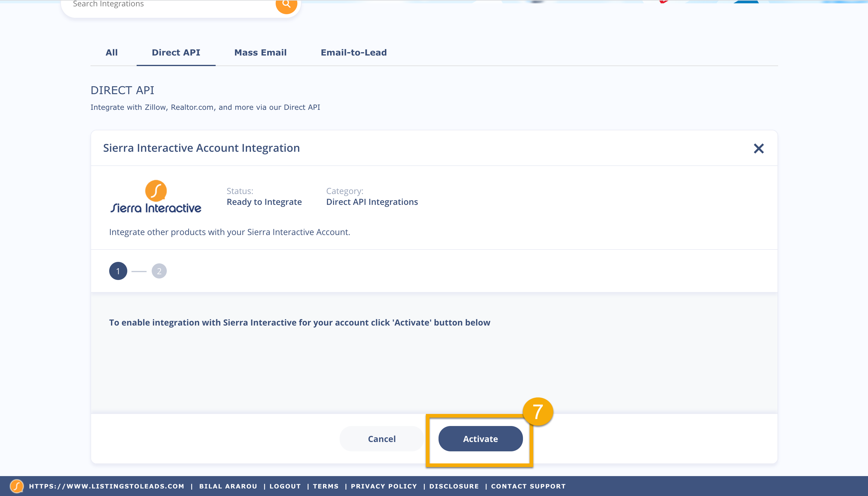Switch to the All tab
This screenshot has height=496, width=868.
click(x=111, y=52)
